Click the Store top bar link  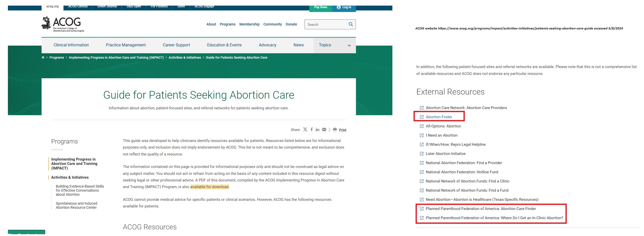tap(181, 7)
